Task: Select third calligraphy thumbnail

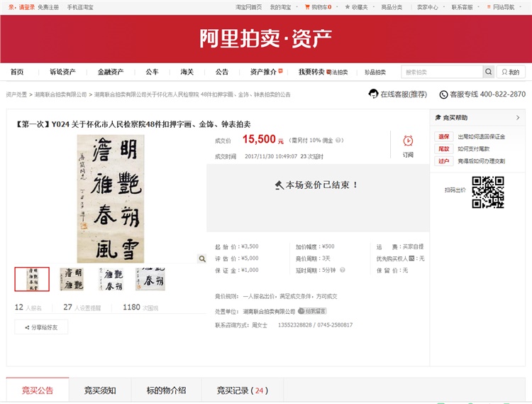Action: coord(111,279)
